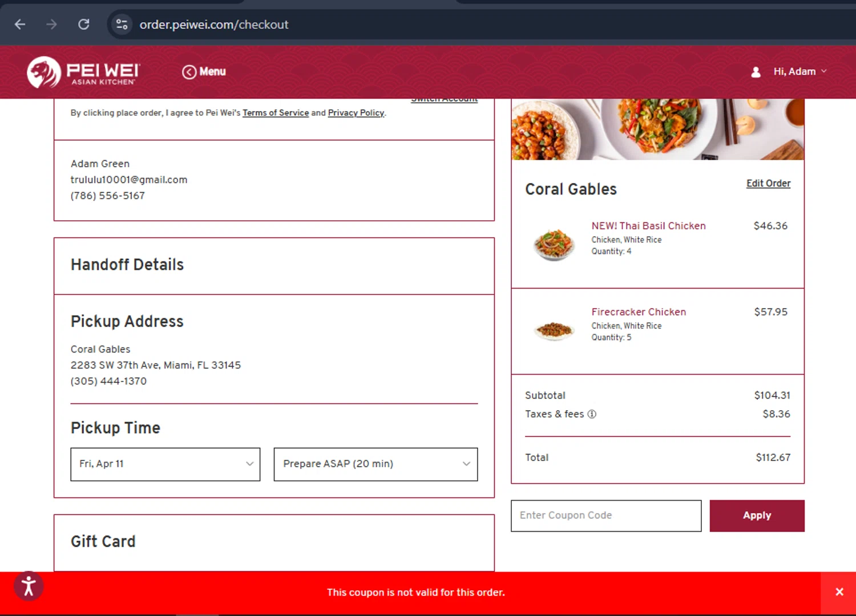This screenshot has height=616, width=856.
Task: Click the Thai Basil Chicken price $46.36
Action: click(x=770, y=226)
